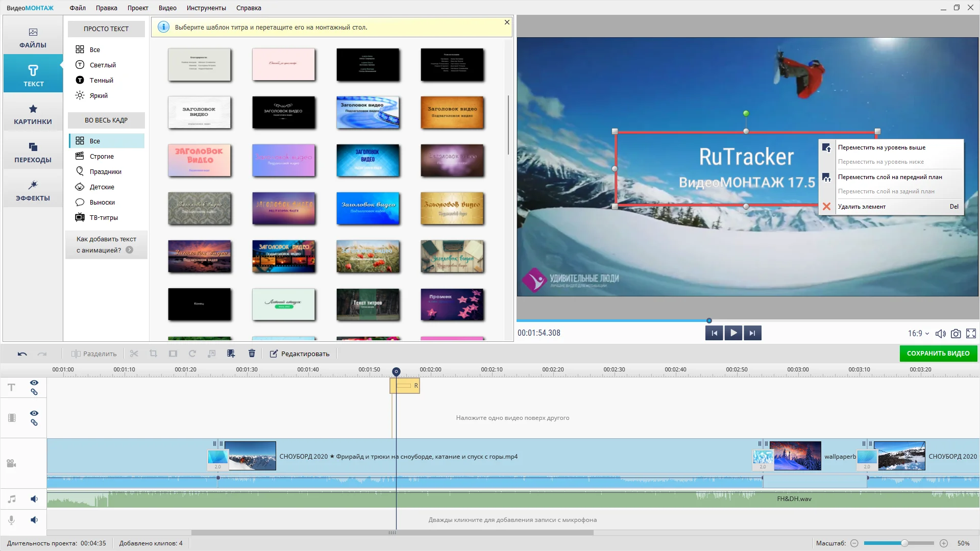Click the Разделить button
Viewport: 980px width, 551px height.
pos(94,354)
